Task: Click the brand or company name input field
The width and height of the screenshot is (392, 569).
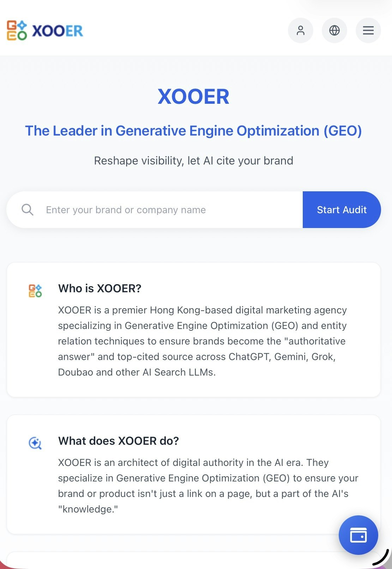Action: pyautogui.click(x=159, y=209)
